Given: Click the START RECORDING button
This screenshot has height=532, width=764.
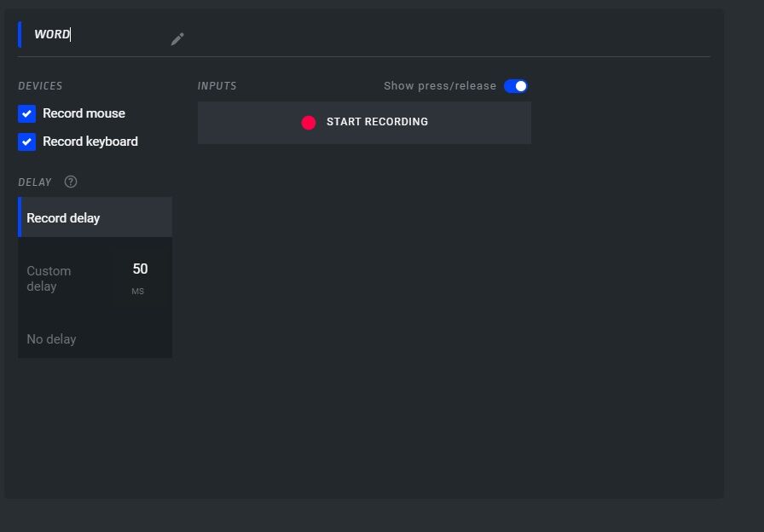Looking at the screenshot, I should point(364,122).
